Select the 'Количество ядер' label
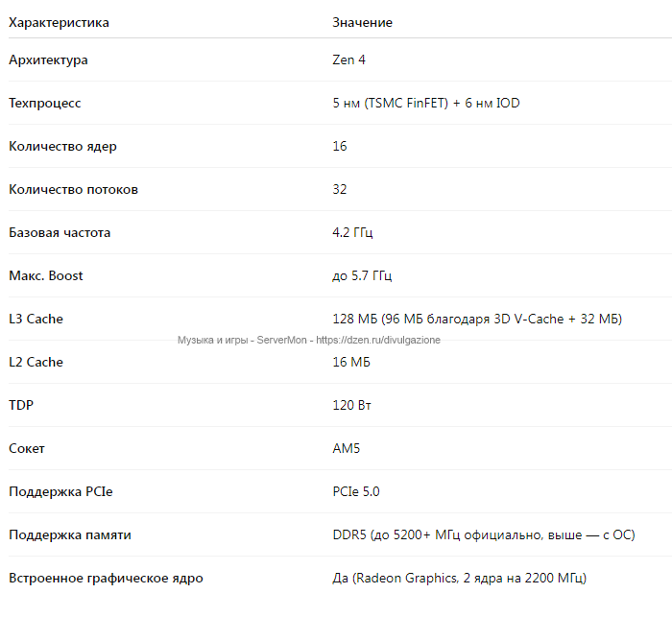 pyautogui.click(x=62, y=147)
